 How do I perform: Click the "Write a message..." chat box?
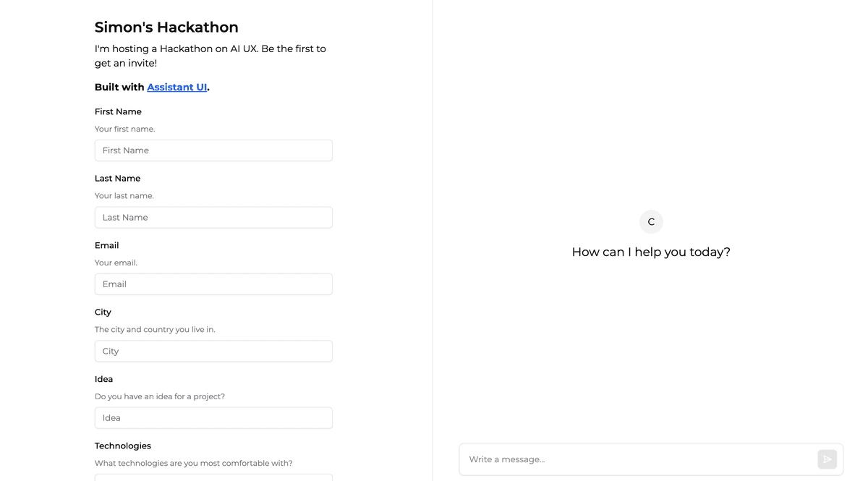[637, 459]
